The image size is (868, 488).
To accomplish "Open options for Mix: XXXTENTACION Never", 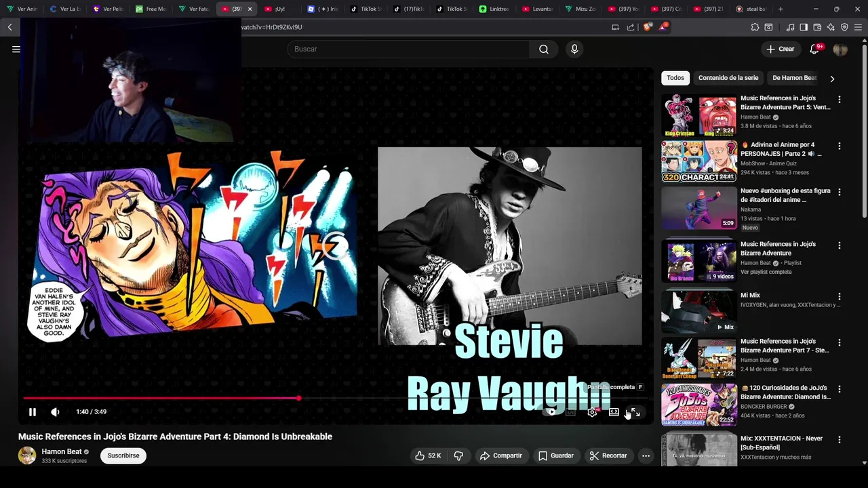I will [x=840, y=440].
